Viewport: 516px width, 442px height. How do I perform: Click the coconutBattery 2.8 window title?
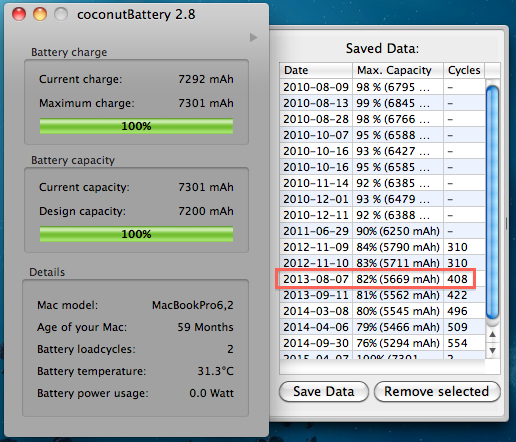(x=136, y=15)
